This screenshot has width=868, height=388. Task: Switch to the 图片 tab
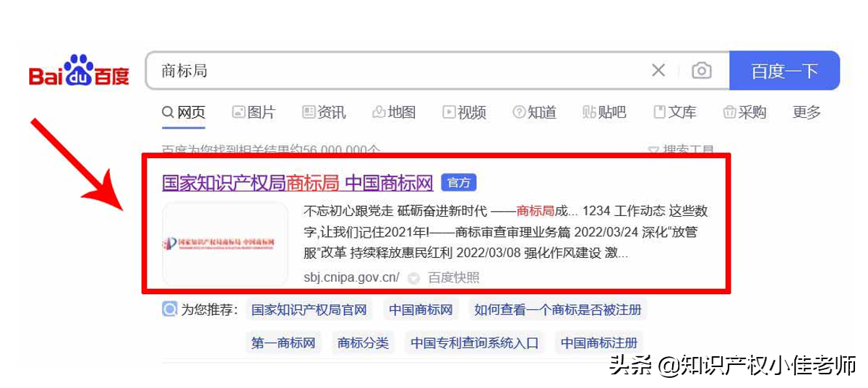point(254,112)
